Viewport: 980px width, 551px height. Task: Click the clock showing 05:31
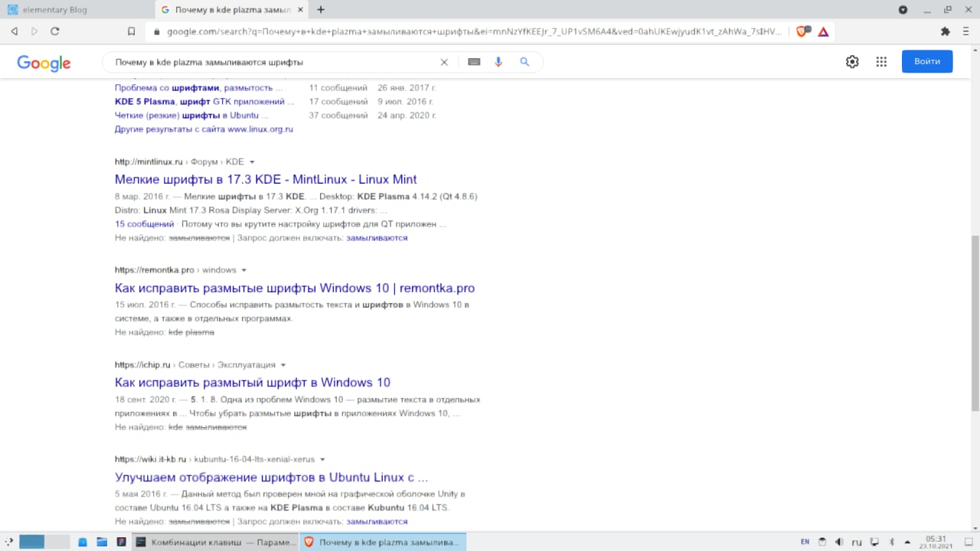pos(936,542)
